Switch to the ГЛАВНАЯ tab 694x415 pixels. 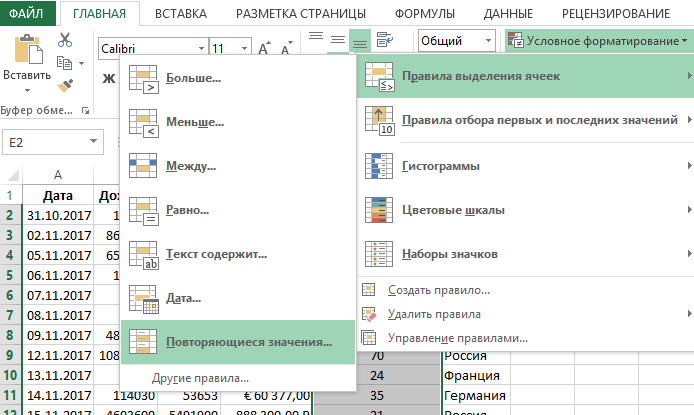pos(100,14)
